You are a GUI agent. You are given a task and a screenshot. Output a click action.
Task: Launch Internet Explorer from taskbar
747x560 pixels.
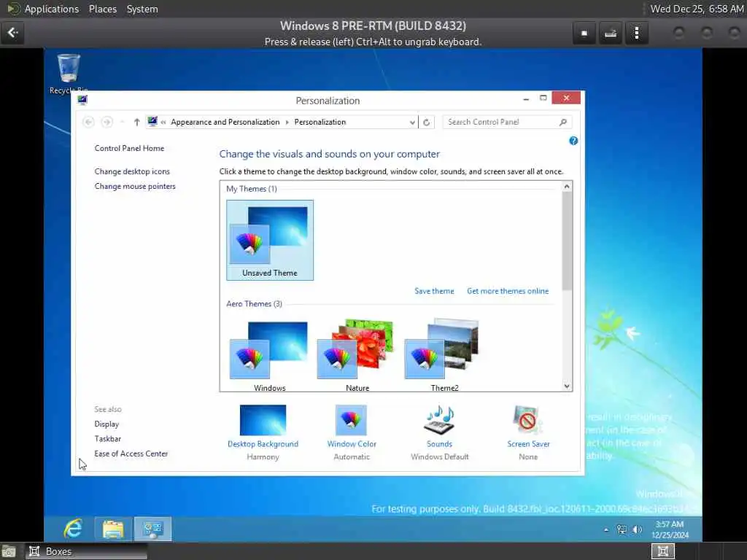(74, 529)
